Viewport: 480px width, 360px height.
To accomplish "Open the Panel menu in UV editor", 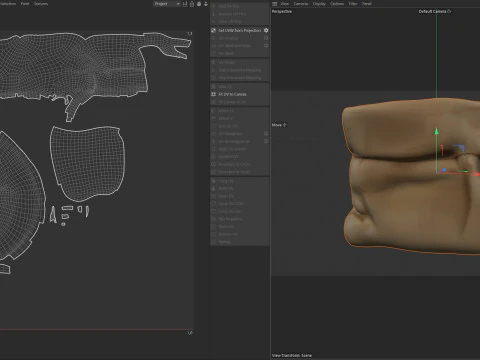I will 25,4.
